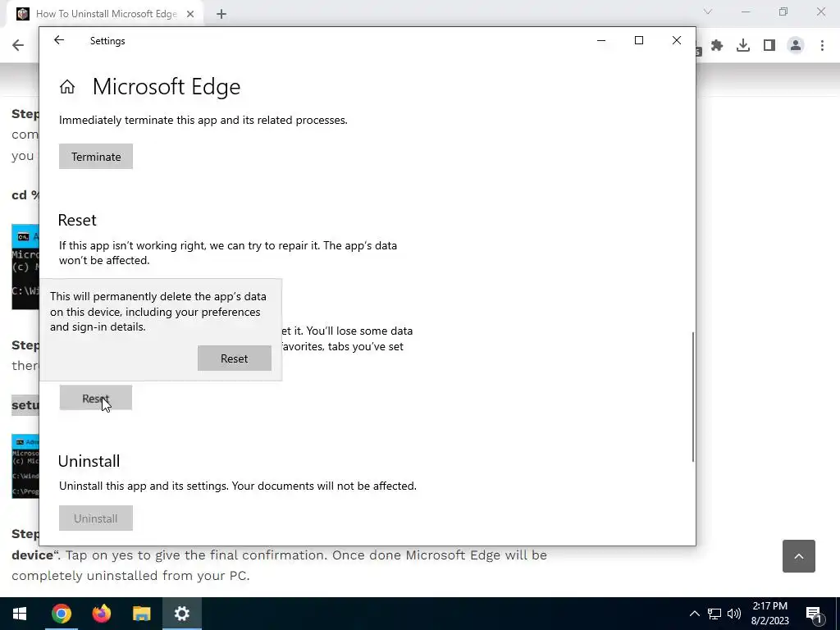Close the Settings window
Screen dimensions: 840x630
(677, 40)
